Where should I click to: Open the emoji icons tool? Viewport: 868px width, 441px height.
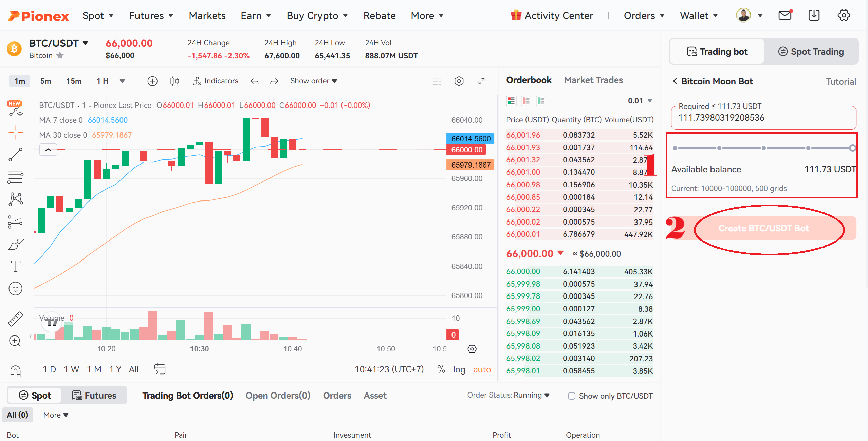(x=16, y=289)
